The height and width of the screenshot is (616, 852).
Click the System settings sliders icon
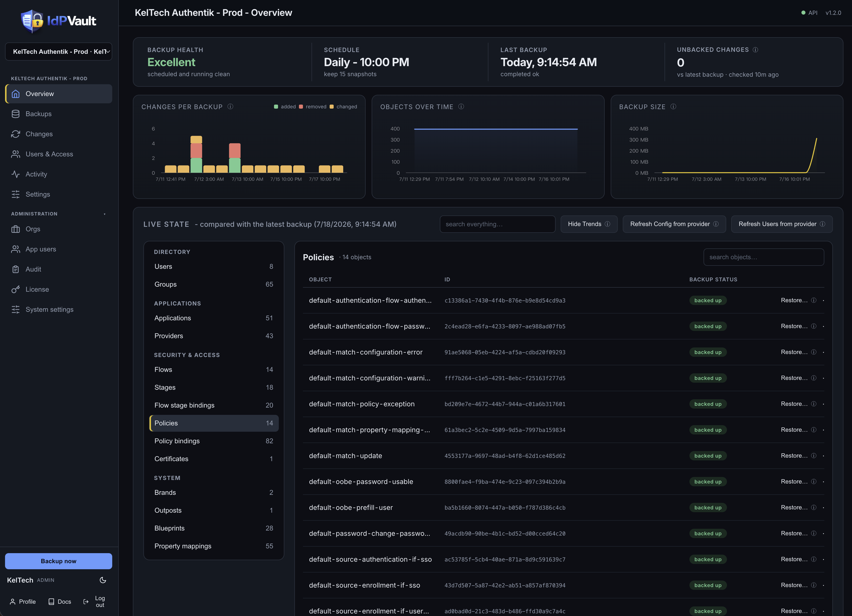15,309
